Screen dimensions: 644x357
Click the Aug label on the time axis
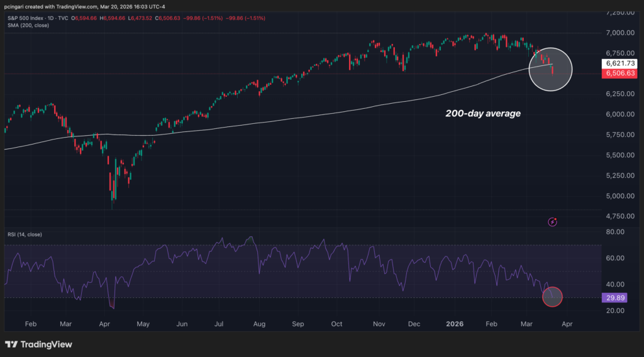[x=257, y=325]
